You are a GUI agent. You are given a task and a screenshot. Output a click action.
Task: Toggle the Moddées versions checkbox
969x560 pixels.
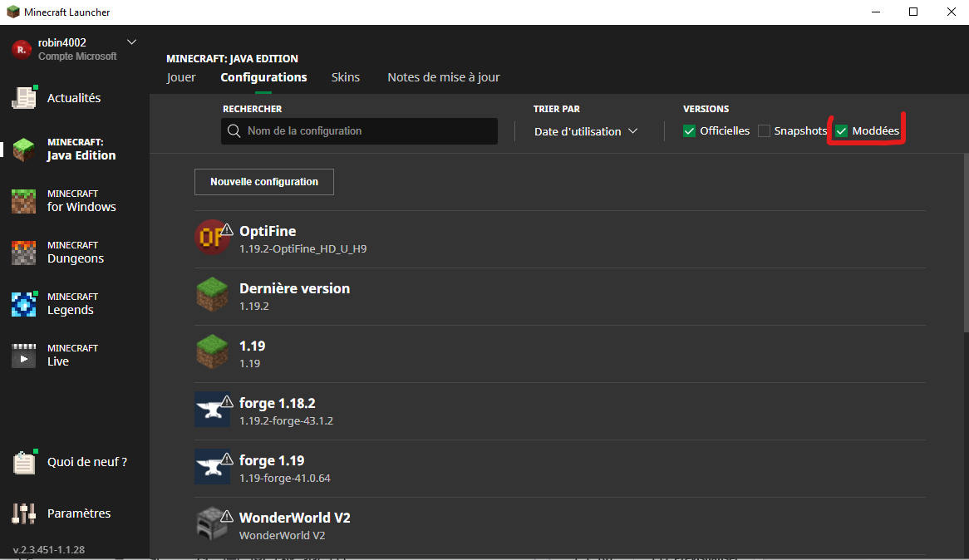841,131
